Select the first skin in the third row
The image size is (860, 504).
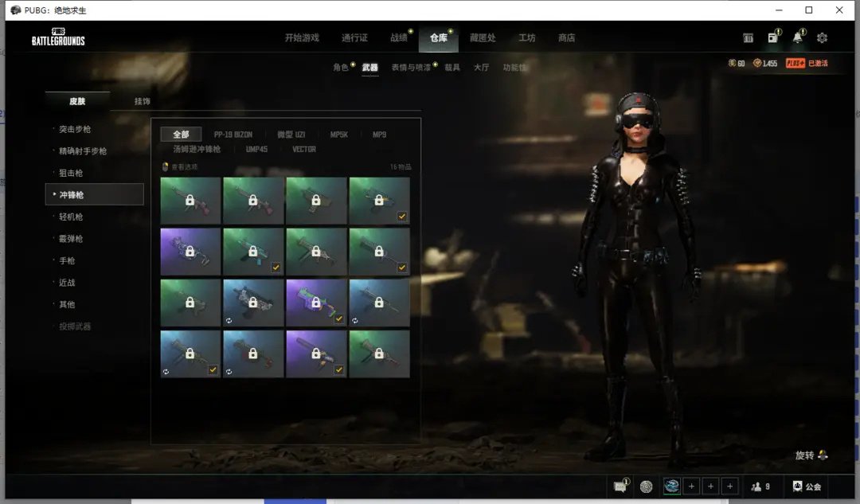190,303
